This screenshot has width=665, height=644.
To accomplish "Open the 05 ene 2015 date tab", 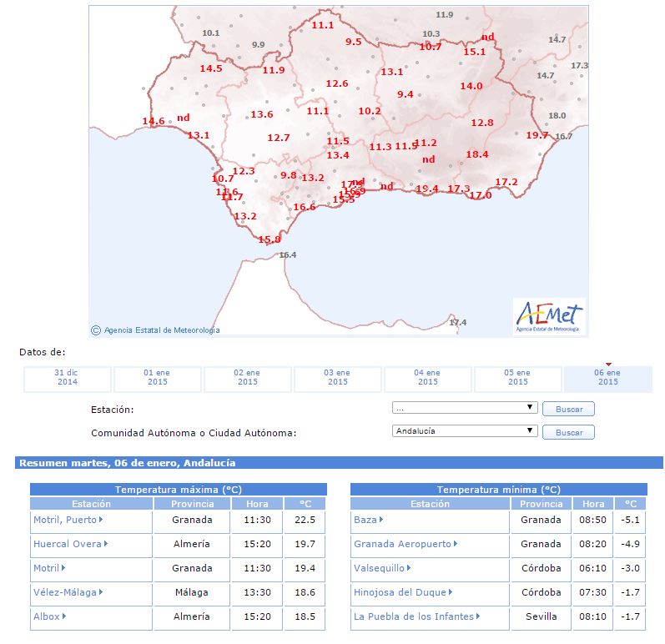I will coord(517,377).
